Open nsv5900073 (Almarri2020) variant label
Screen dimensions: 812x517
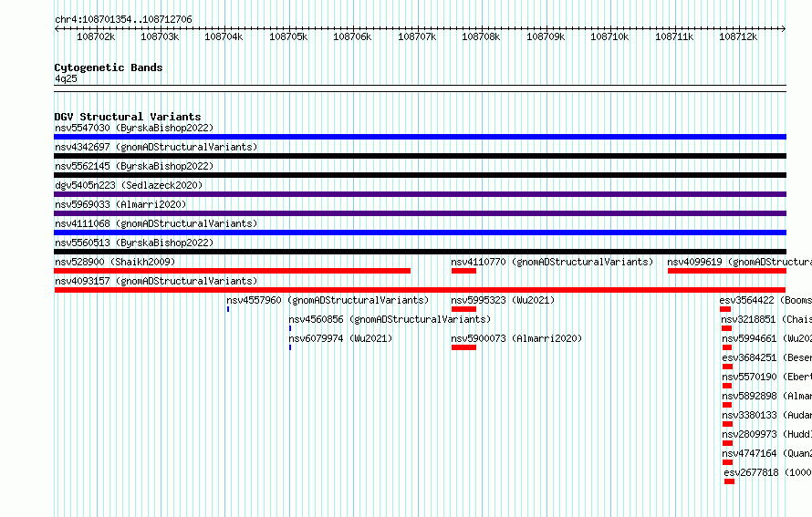516,338
